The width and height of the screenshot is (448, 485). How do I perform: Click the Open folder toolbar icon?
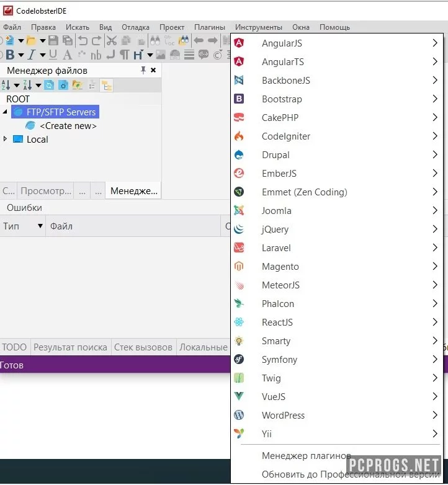click(x=31, y=40)
